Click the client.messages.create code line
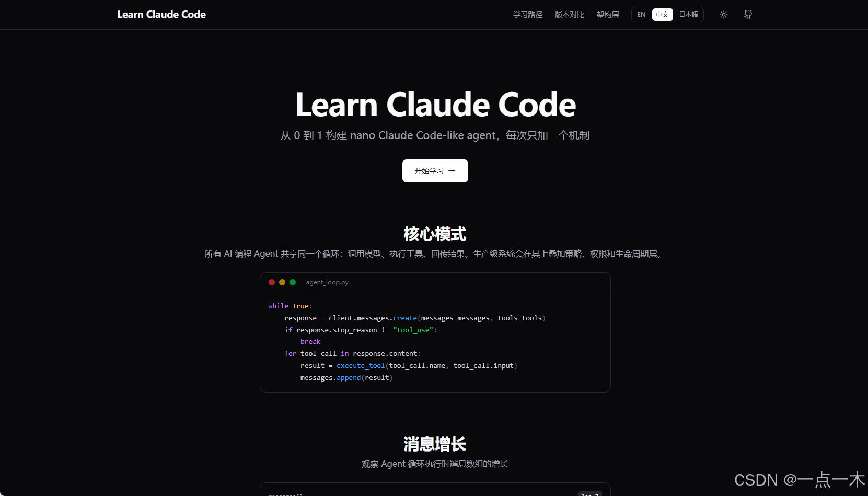Screen dimensions: 868x496 (x=415, y=318)
